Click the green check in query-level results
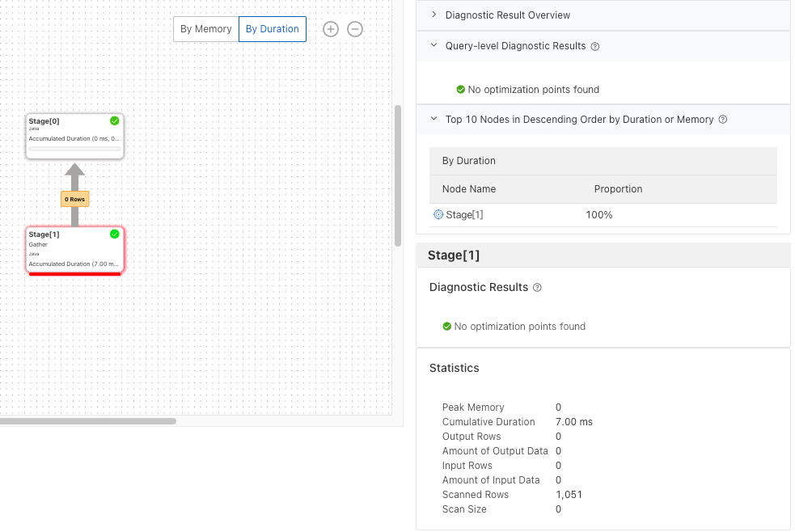 pyautogui.click(x=460, y=90)
